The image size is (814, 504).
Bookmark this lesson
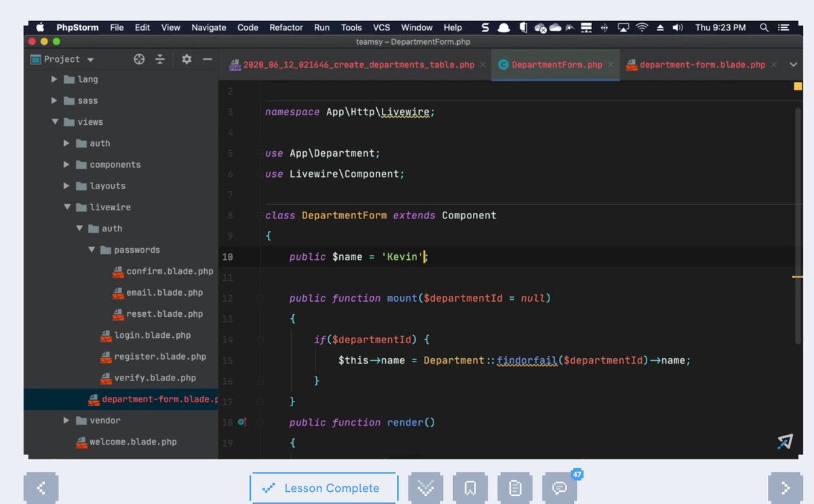pyautogui.click(x=471, y=488)
